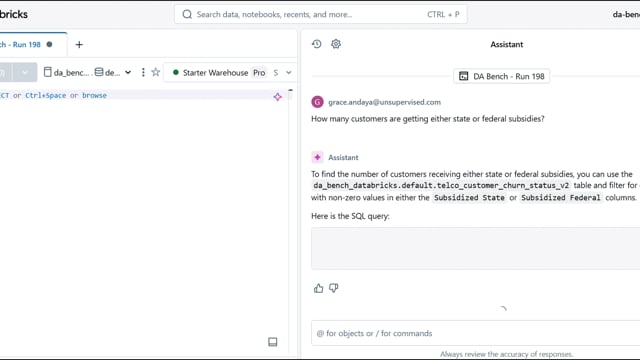
Task: Open the Assistant chat history icon
Action: coord(317,44)
